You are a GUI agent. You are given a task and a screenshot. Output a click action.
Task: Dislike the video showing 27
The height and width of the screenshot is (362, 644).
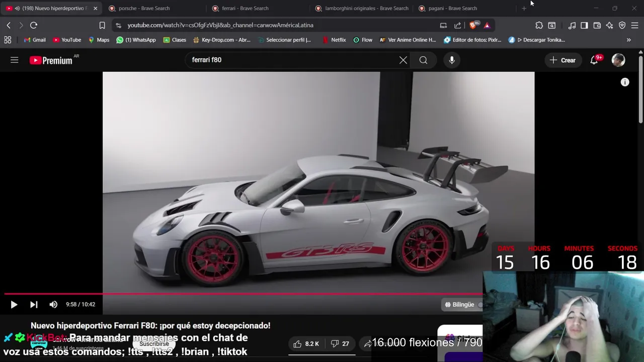(x=340, y=343)
